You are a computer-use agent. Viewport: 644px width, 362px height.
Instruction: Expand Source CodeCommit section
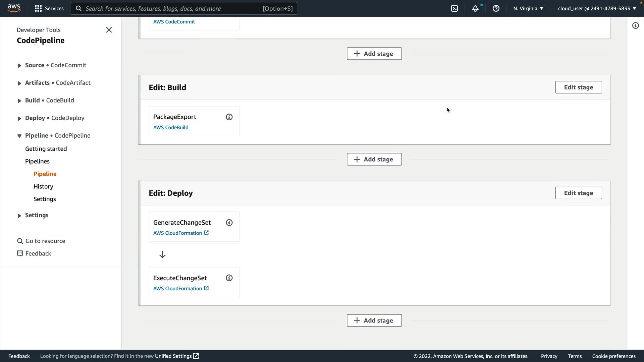point(19,66)
